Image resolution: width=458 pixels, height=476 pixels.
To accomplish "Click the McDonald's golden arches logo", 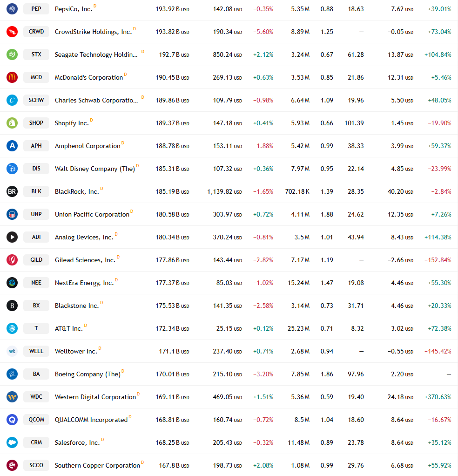I will [x=12, y=77].
